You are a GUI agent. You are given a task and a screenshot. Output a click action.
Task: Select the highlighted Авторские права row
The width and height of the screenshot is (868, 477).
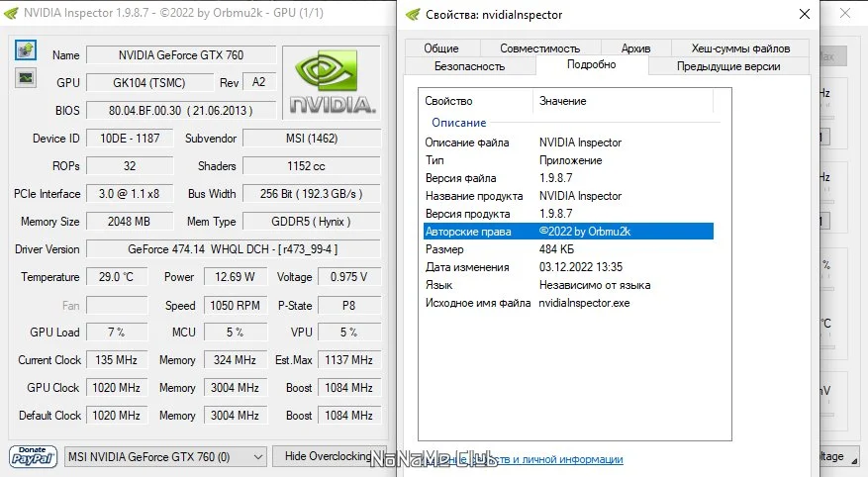pyautogui.click(x=568, y=232)
